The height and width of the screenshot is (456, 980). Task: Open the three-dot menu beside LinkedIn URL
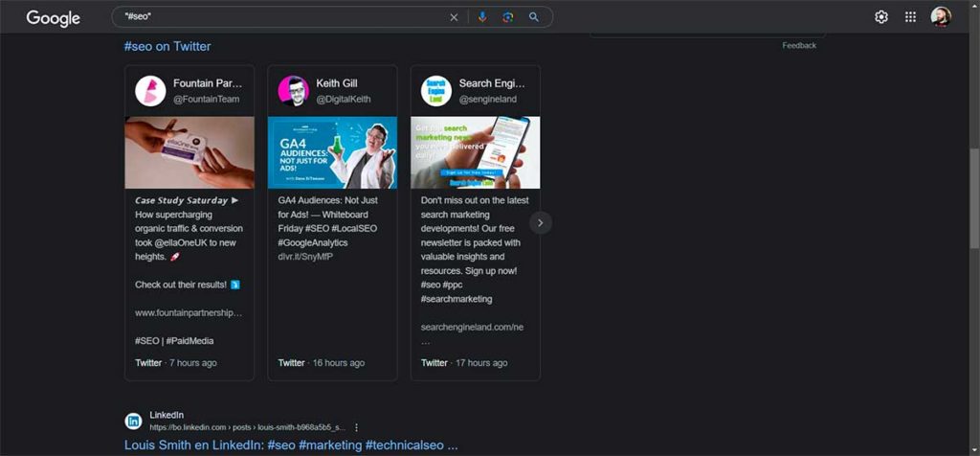356,428
